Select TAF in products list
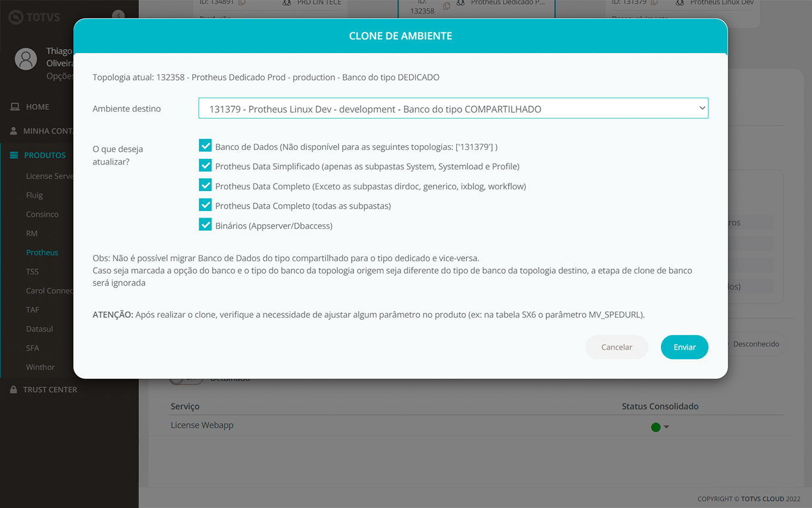 32,310
